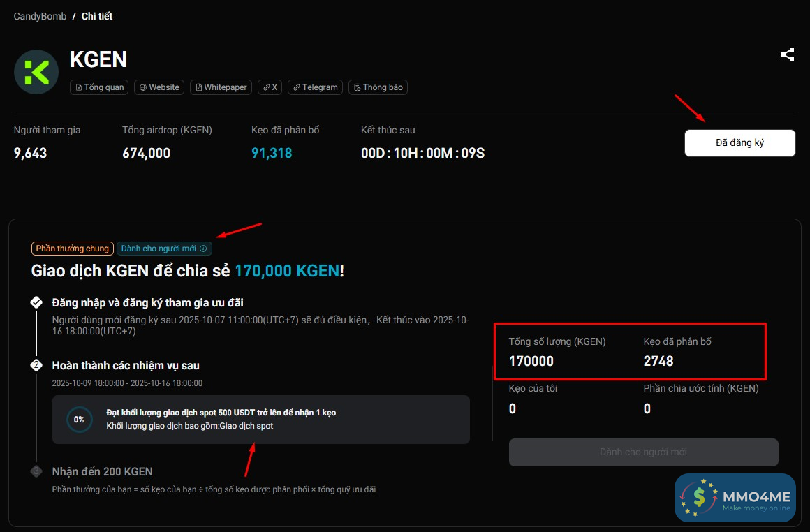Click the info icon beside Dành cho người mới

203,249
